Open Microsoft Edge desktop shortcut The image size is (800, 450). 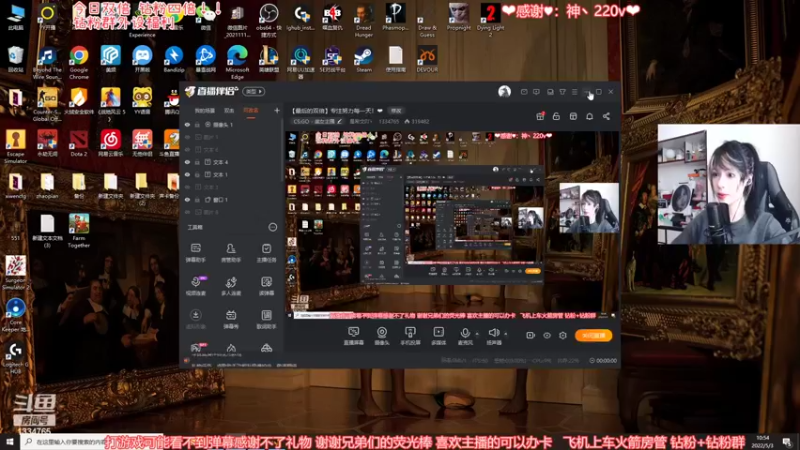(237, 63)
